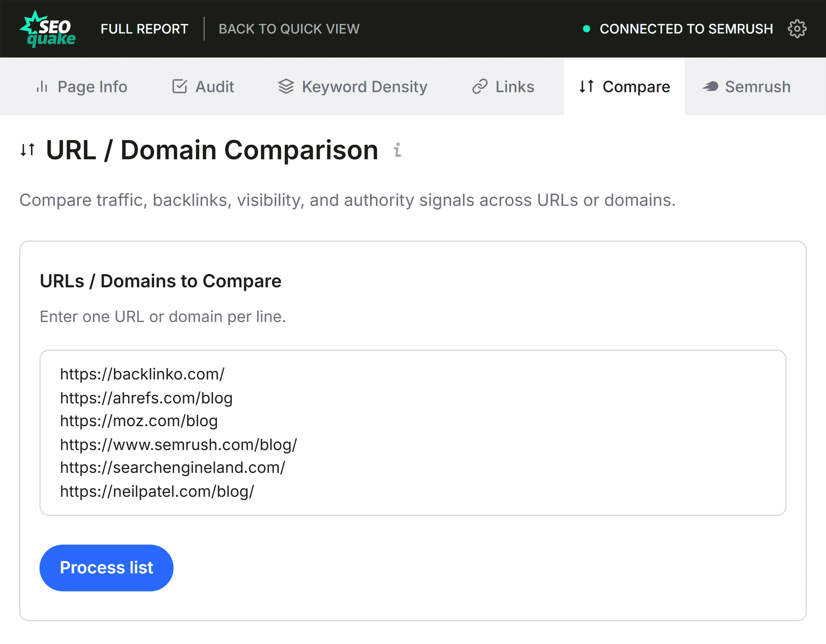Click the Page Info bar chart icon
826x644 pixels.
point(42,87)
